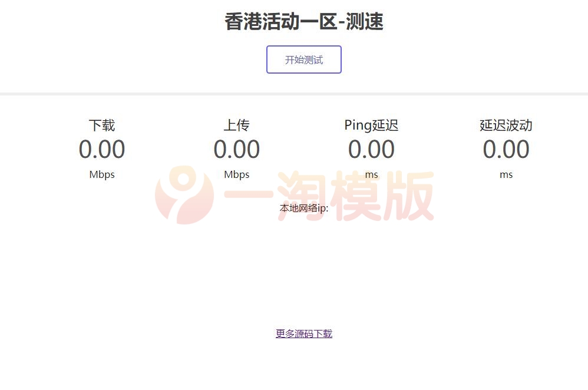Open the 更多源码下载 link
Screen dimensions: 588x390
[303, 333]
